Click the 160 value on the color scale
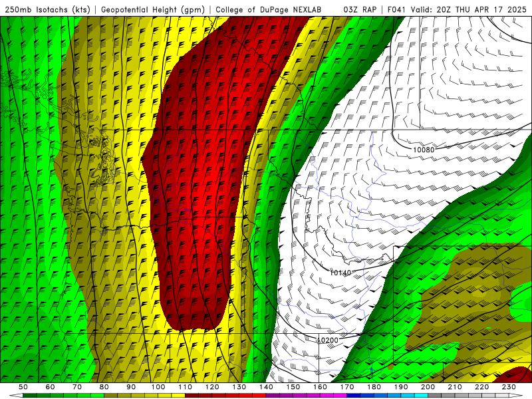Screen dimensions: 532x399 click(321, 387)
